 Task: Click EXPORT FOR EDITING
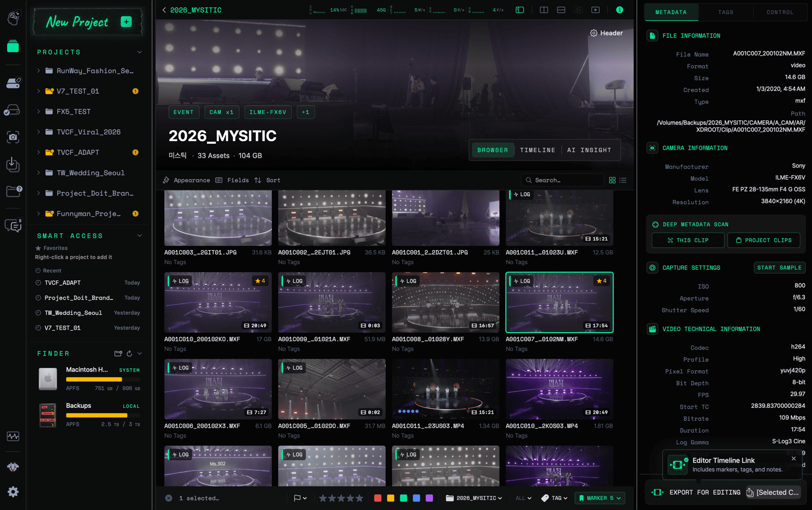pyautogui.click(x=696, y=492)
